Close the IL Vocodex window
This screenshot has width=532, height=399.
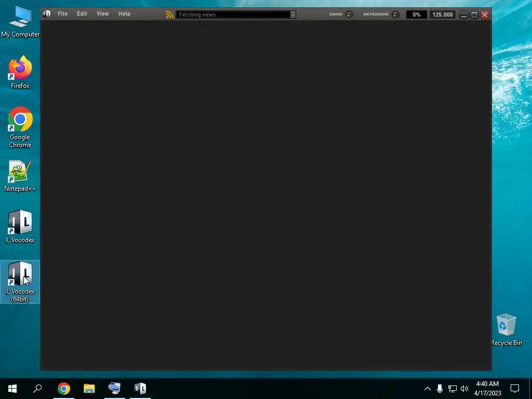[x=485, y=15]
